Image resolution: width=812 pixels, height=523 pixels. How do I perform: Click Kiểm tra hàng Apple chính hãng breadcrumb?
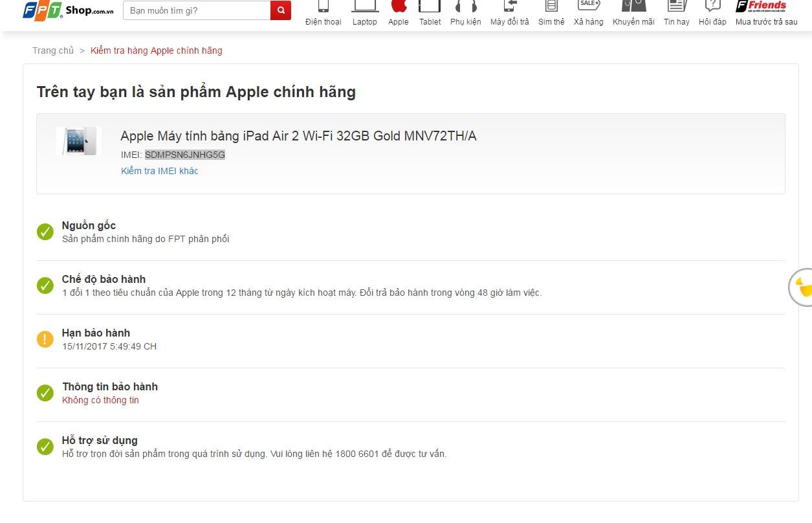pyautogui.click(x=157, y=50)
